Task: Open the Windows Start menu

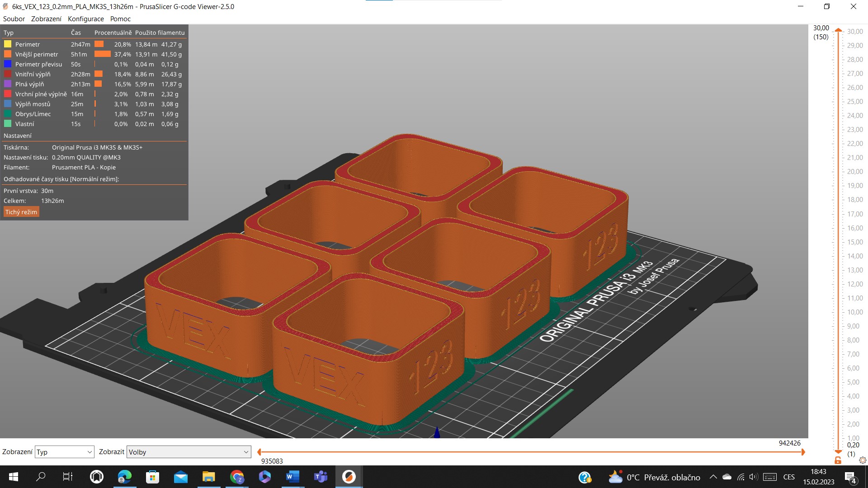Action: [x=13, y=477]
